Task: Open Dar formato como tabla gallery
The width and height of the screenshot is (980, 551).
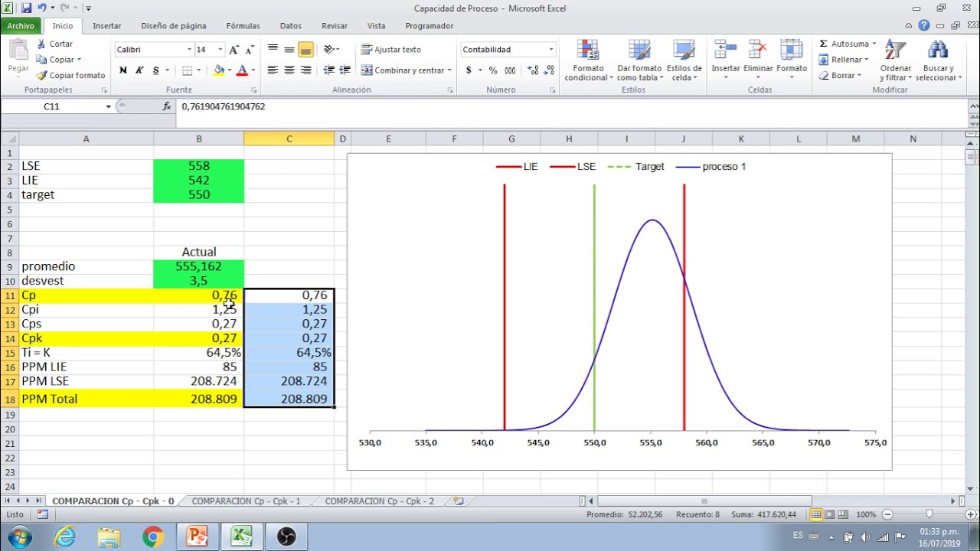Action: [639, 60]
